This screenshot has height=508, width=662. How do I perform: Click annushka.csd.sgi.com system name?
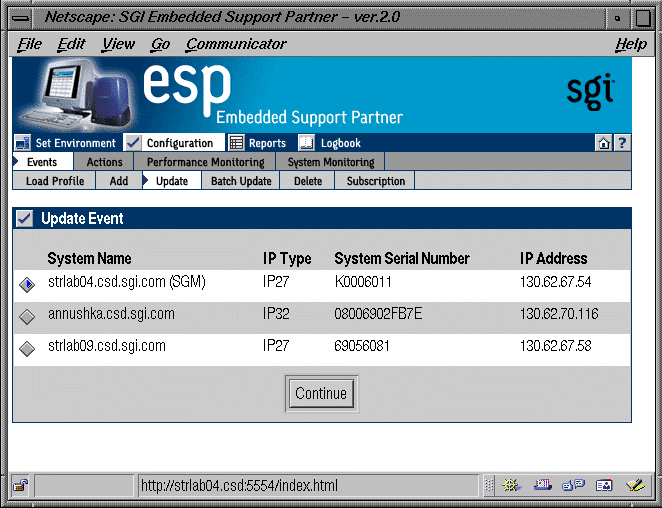(x=111, y=314)
